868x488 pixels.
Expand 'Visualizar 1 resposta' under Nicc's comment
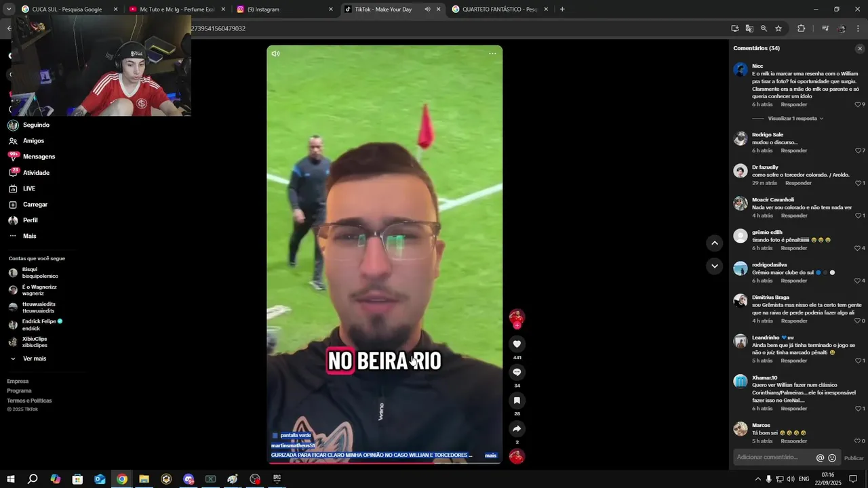tap(795, 119)
